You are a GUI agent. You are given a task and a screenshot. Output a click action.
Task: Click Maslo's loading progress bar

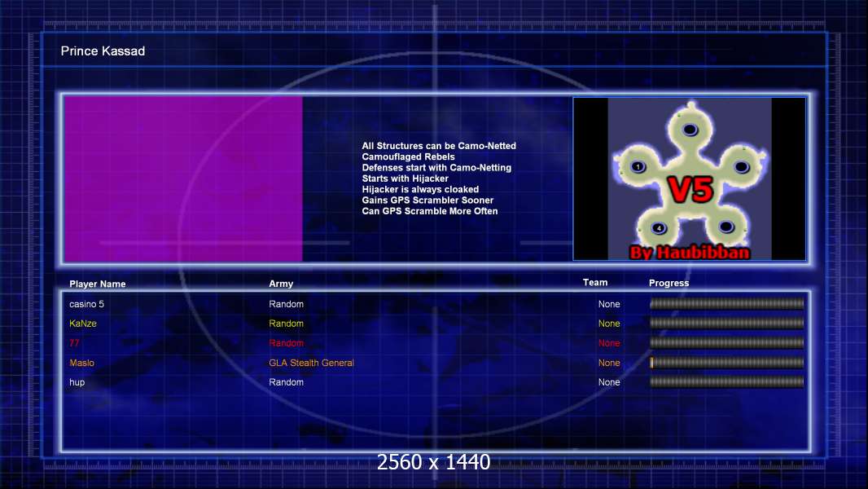726,362
